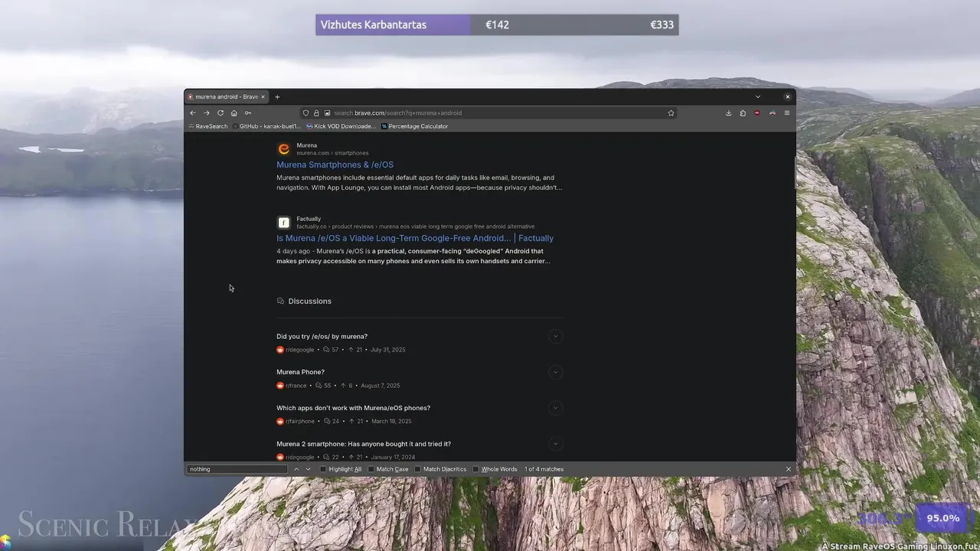Open 'Murena Smartphones & /e/OS' result

pos(335,165)
